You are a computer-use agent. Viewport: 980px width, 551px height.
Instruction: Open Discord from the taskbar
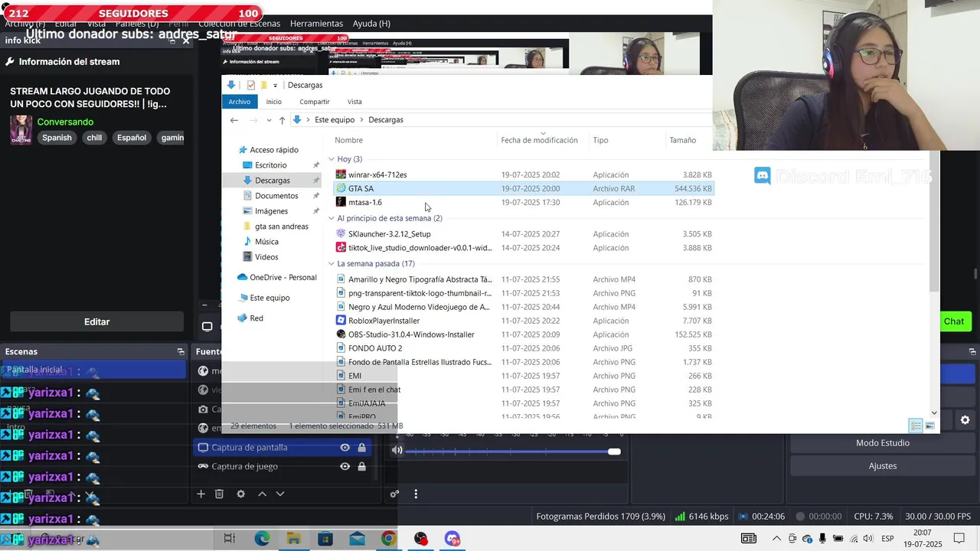pos(452,539)
